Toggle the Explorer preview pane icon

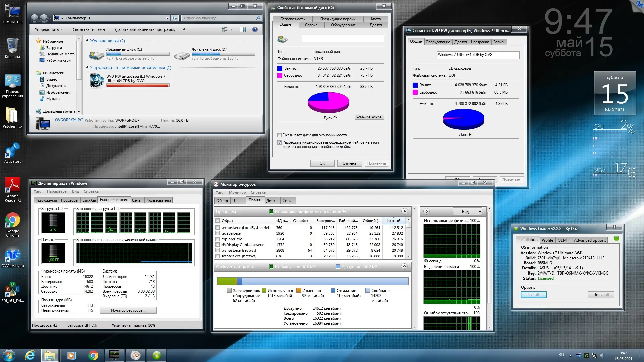pyautogui.click(x=243, y=29)
